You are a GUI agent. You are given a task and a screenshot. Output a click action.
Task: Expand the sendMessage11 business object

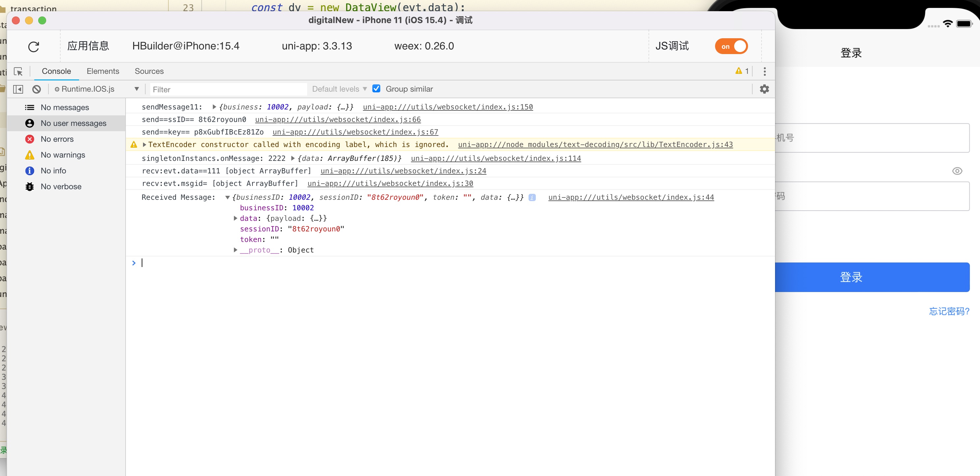coord(214,107)
